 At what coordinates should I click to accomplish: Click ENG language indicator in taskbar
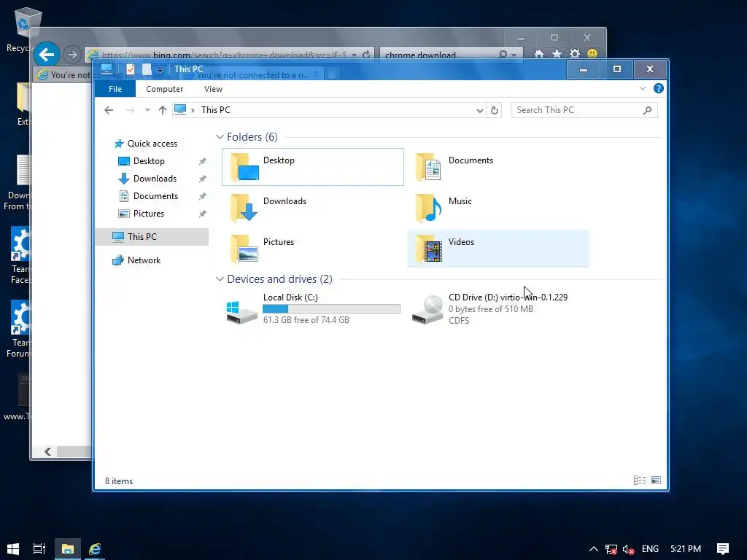650,549
